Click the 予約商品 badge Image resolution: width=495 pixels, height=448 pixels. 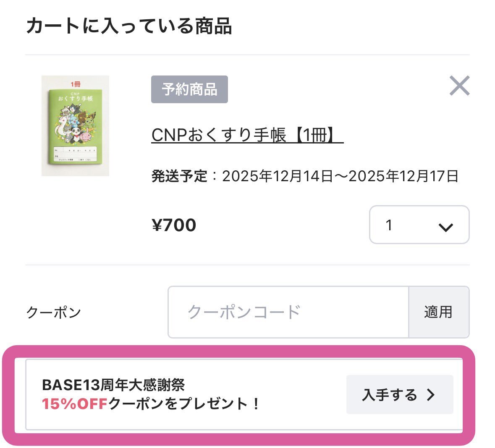(189, 89)
